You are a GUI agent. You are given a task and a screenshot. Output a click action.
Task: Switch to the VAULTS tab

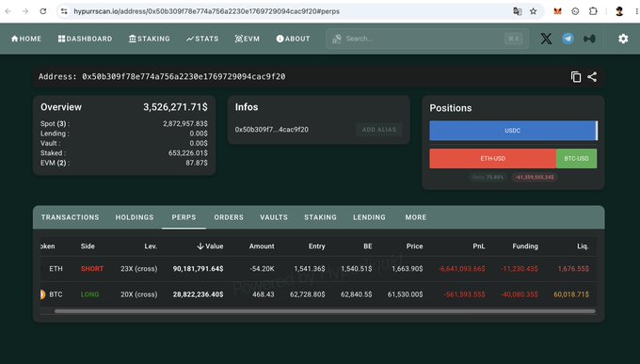pos(274,217)
